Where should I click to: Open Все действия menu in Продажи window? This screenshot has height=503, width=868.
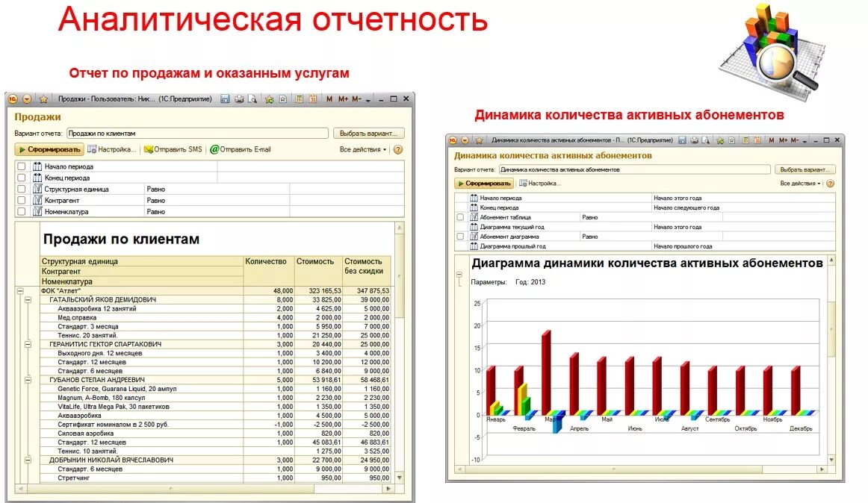click(363, 149)
